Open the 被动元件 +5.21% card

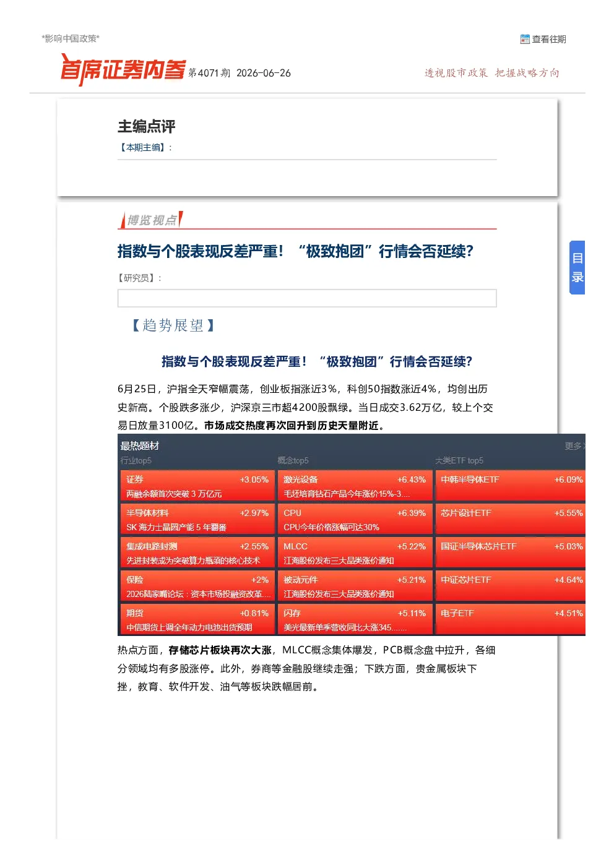point(355,586)
